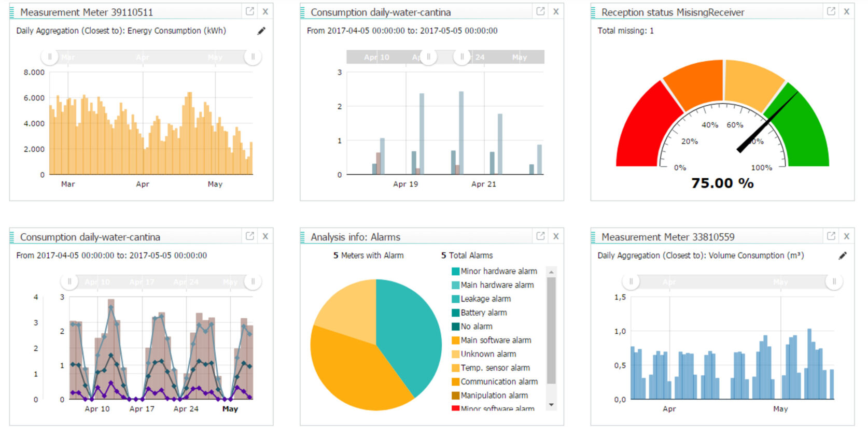Viewport: 868px width, 439px height.
Task: Edit Volume Consumption aggregation with pencil icon
Action: (843, 256)
